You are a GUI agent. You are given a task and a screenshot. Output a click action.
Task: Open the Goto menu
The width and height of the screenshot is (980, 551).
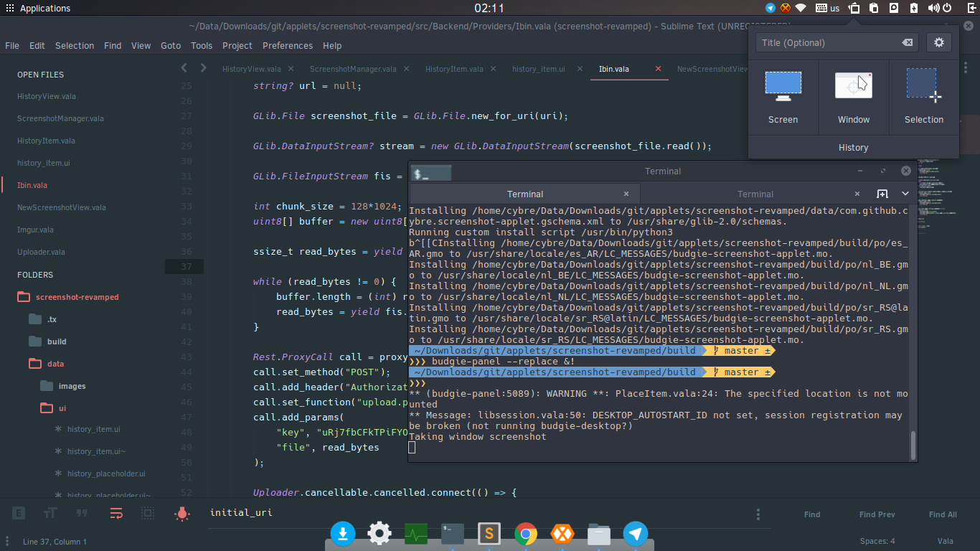[x=171, y=45]
